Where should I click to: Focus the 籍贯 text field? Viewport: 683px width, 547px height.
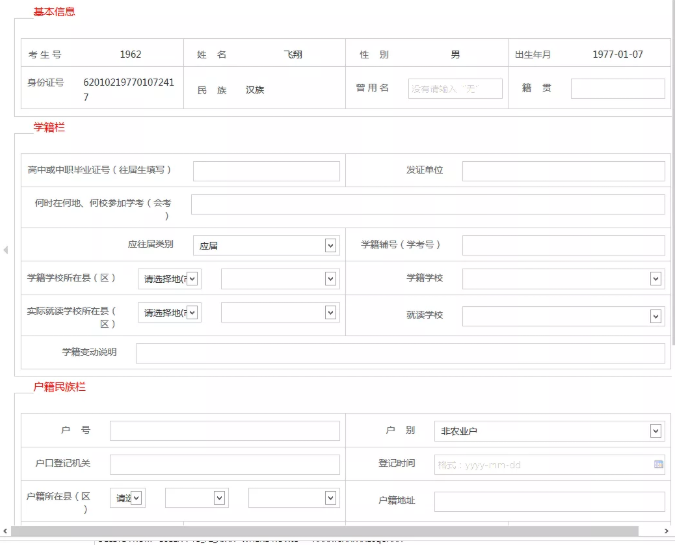point(617,89)
